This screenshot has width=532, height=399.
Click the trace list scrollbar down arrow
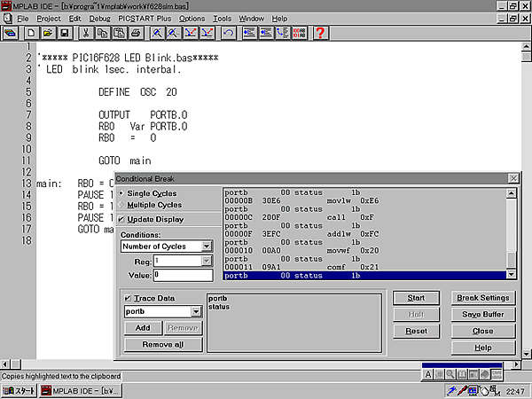point(511,276)
